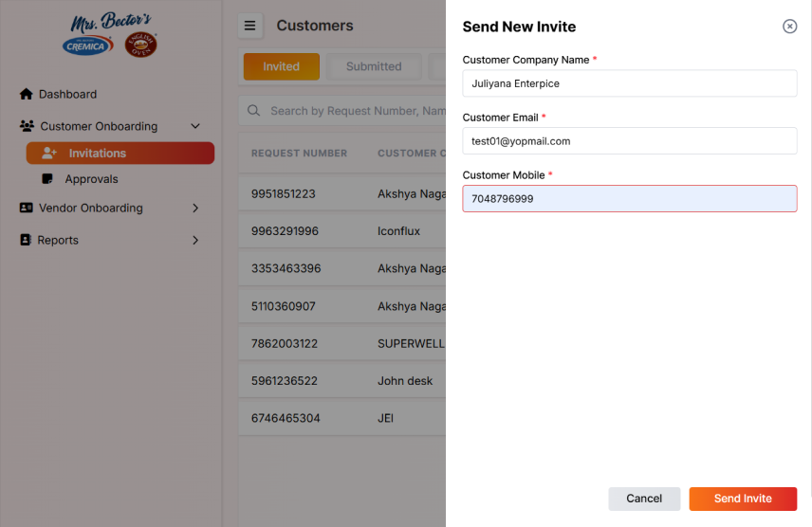Click the hamburger menu icon
The width and height of the screenshot is (812, 527).
click(250, 27)
